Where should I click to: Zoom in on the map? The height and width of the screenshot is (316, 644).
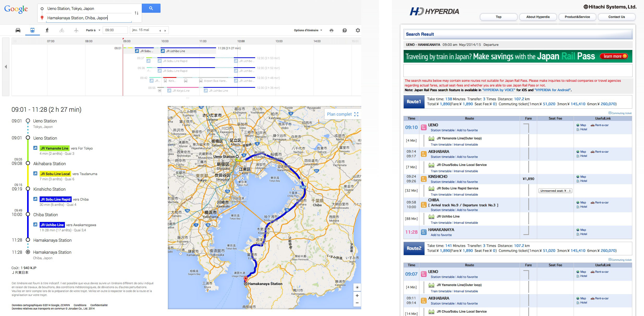357,295
